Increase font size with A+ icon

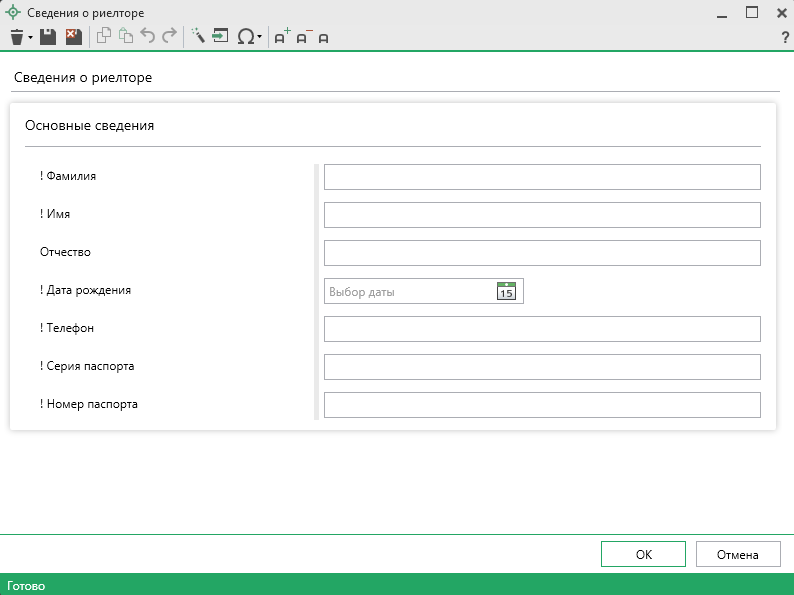click(x=282, y=37)
